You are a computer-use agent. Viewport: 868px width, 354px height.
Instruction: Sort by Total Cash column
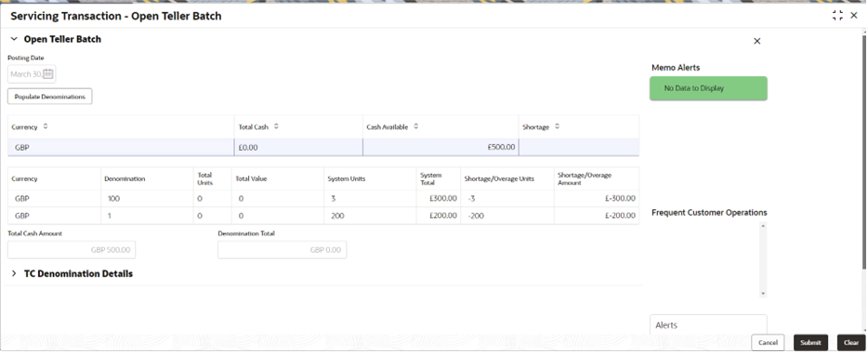coord(276,126)
